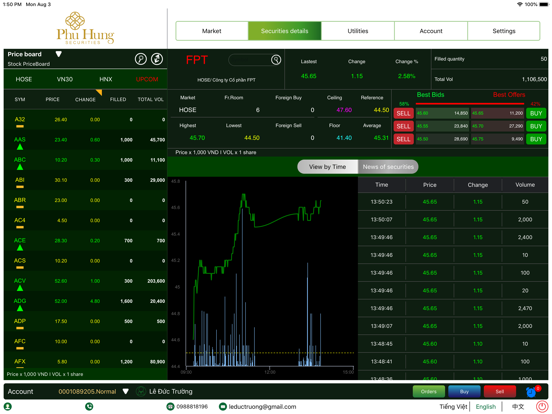Click the Best Bids percentage bar
Screen dimensions: 552x414
[470, 104]
